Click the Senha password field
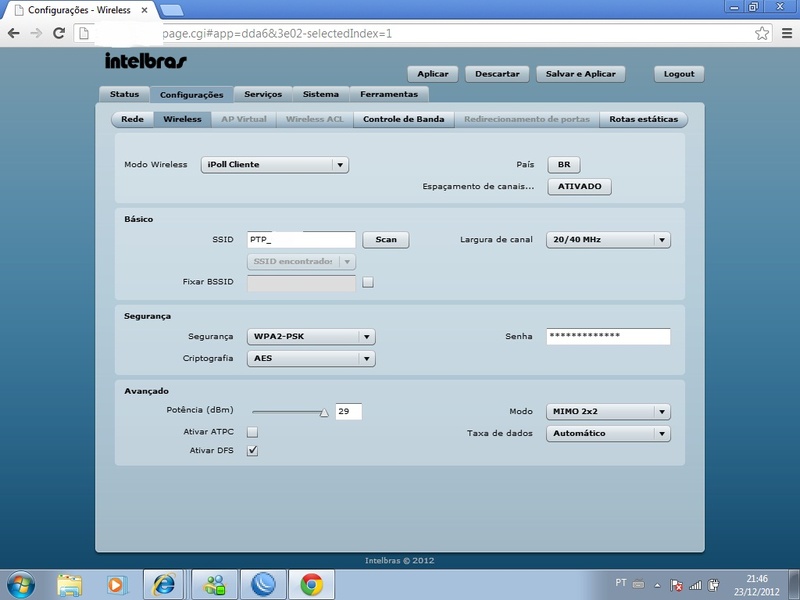This screenshot has height=600, width=800. point(608,337)
